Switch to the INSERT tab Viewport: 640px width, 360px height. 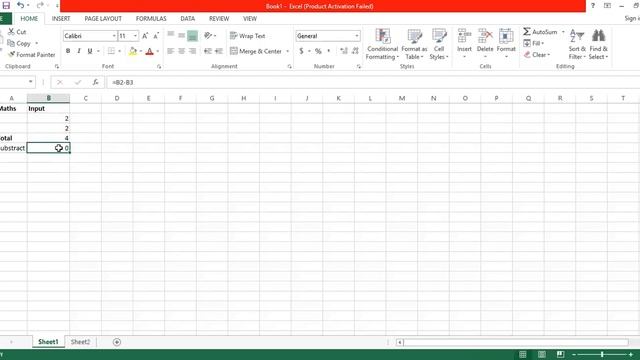tap(61, 19)
